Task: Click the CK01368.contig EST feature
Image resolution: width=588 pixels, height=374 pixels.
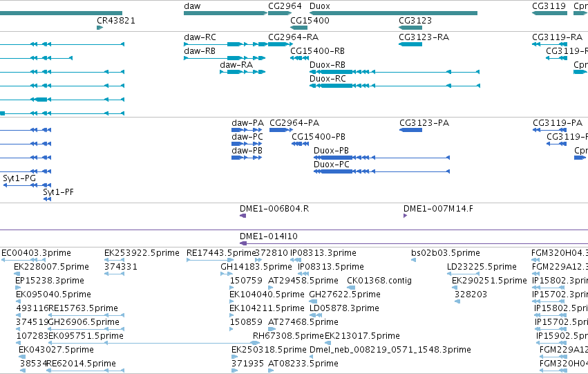Action: point(351,288)
